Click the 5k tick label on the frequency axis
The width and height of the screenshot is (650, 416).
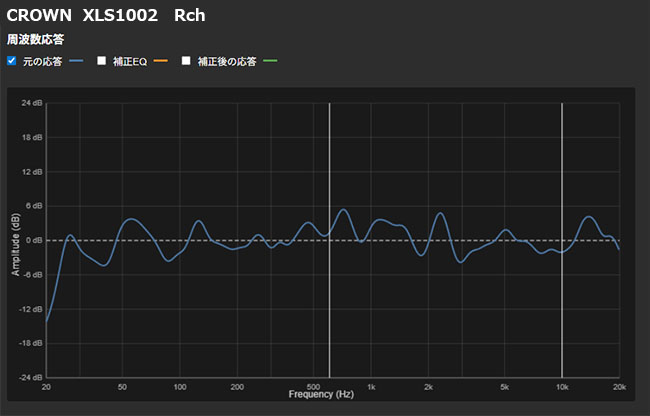coord(504,386)
